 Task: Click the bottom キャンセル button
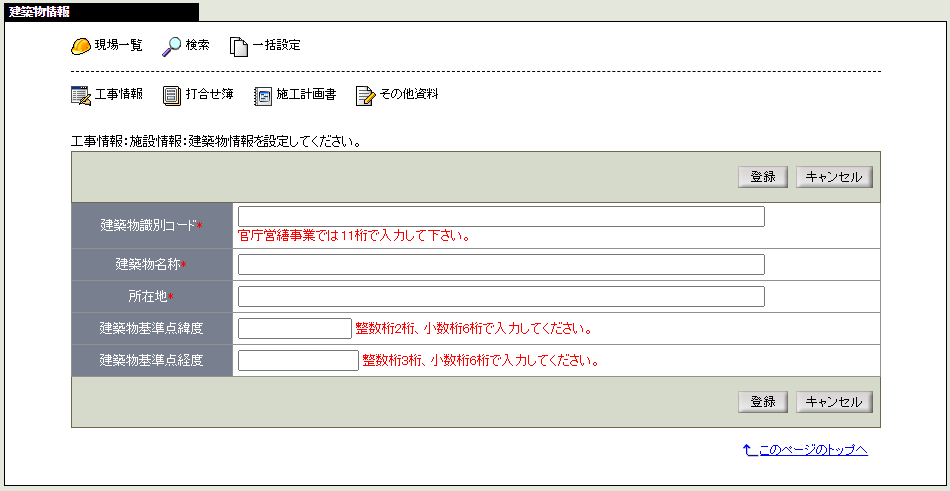tap(834, 402)
